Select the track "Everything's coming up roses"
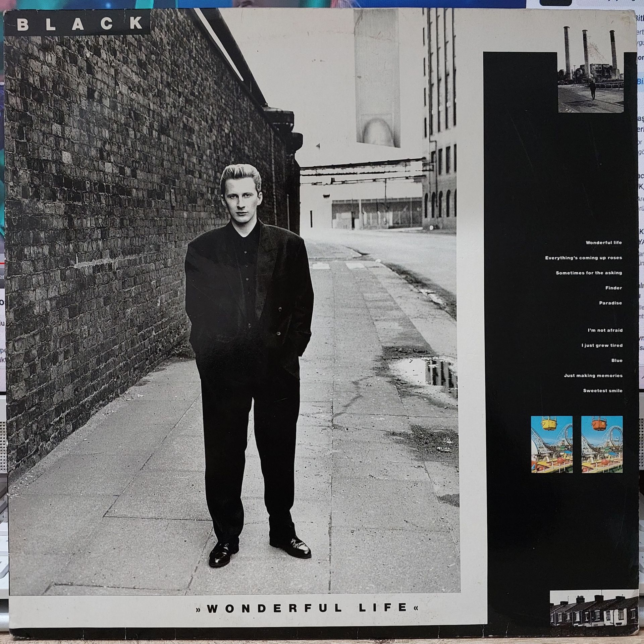Image resolution: width=644 pixels, height=644 pixels. tap(584, 258)
